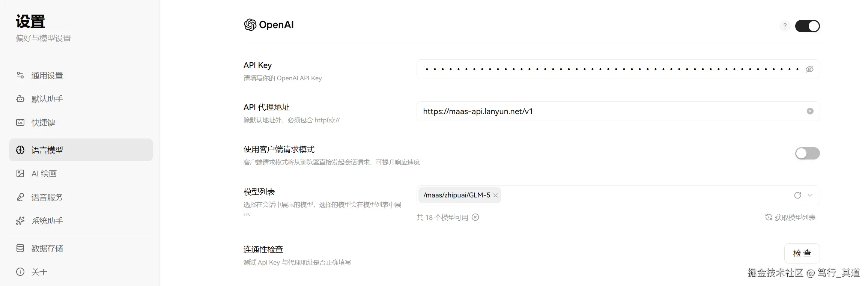Click refresh icon in model list box
The image size is (868, 286).
click(797, 195)
